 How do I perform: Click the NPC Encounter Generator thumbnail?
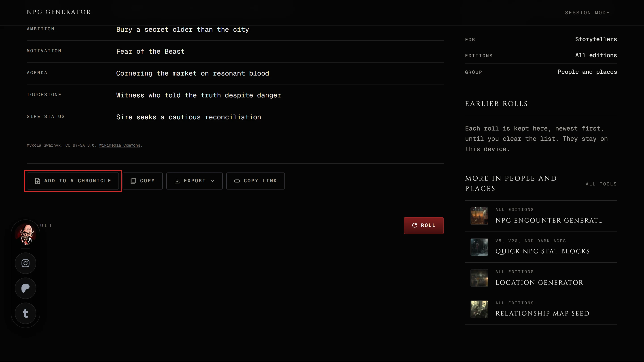pyautogui.click(x=479, y=216)
